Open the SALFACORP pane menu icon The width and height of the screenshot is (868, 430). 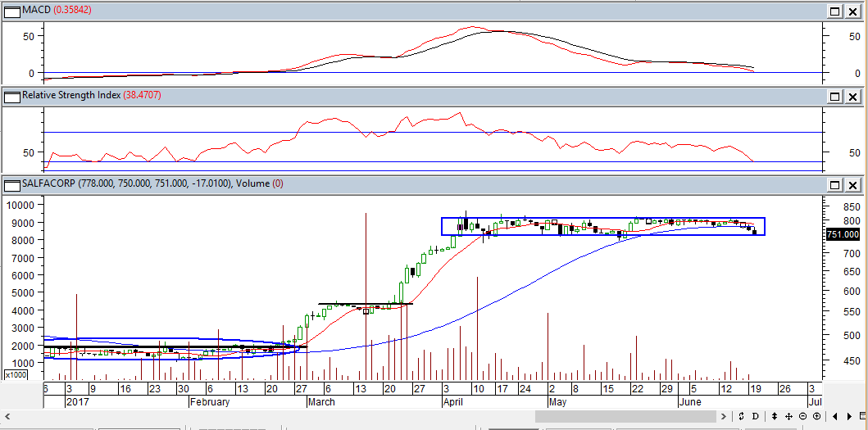[11, 184]
